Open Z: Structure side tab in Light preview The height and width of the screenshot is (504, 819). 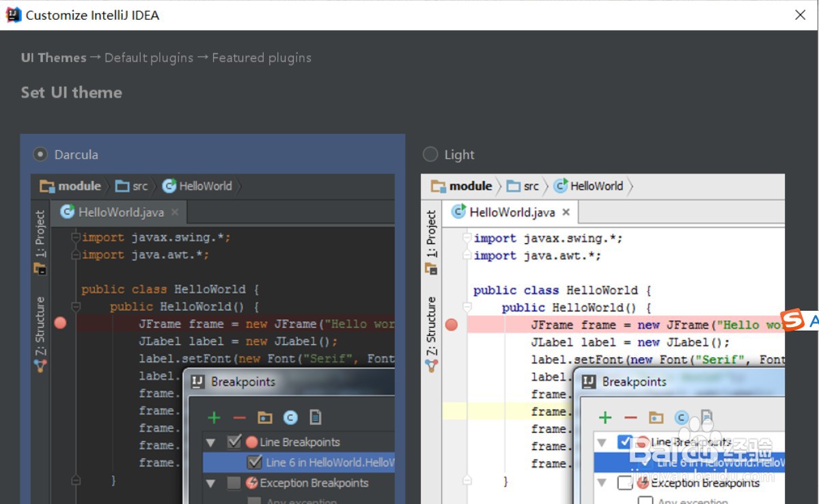pos(432,326)
